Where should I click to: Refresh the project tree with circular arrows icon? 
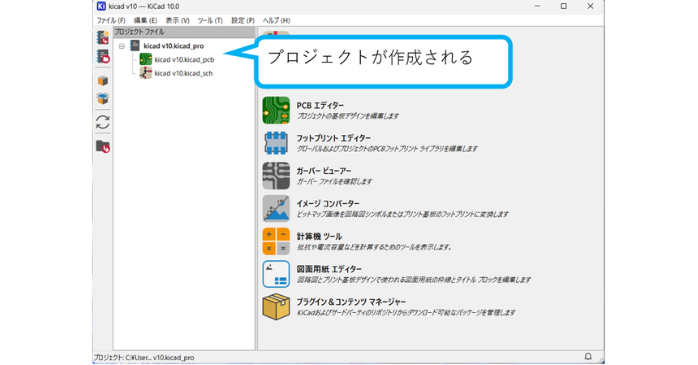point(103,122)
